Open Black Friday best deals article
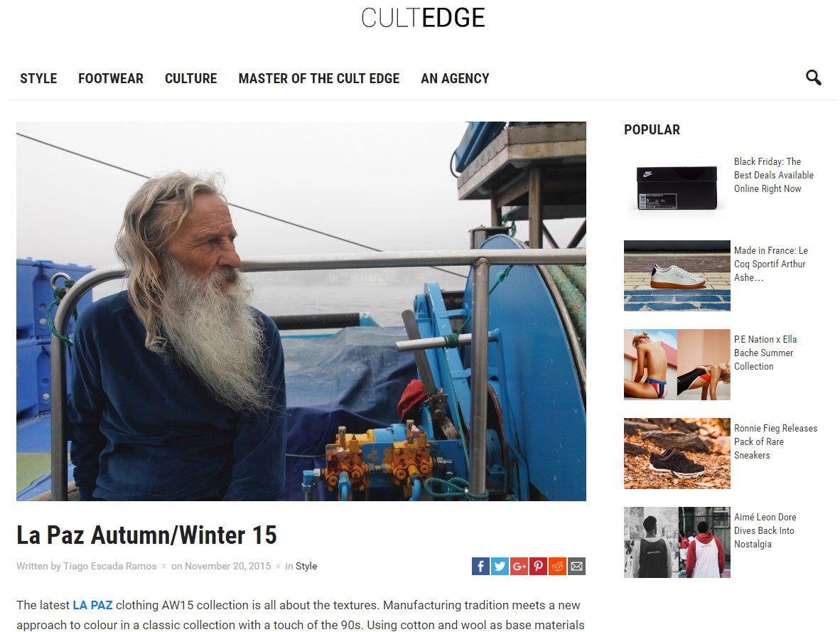840x632 pixels. coord(774,176)
